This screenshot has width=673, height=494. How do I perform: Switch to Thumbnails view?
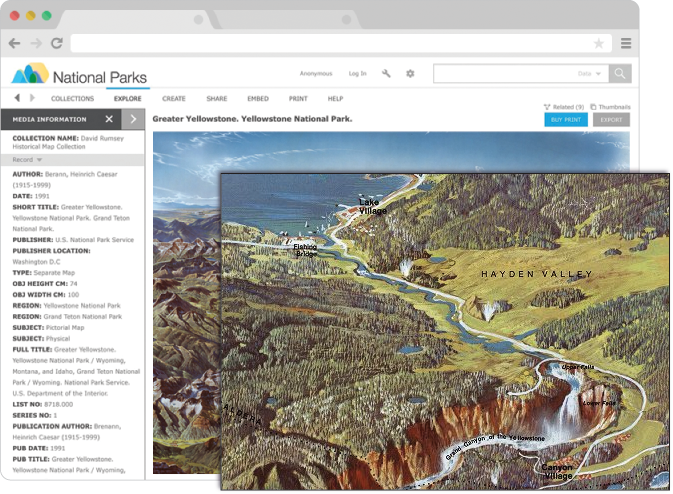(610, 107)
